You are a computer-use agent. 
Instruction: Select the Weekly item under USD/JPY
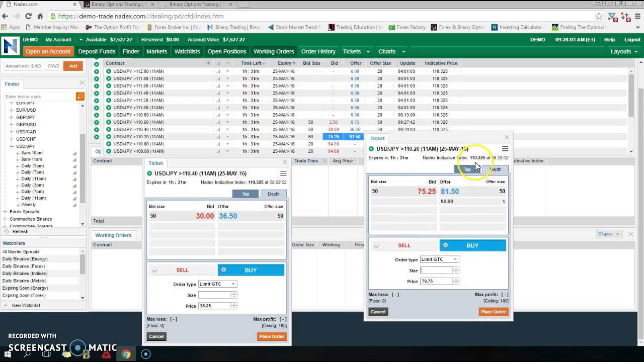click(28, 205)
